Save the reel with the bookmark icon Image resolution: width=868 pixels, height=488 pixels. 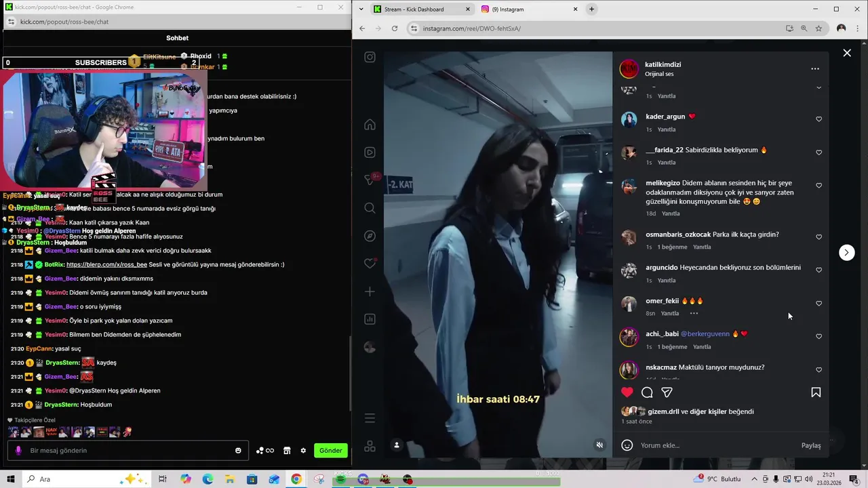(x=816, y=392)
